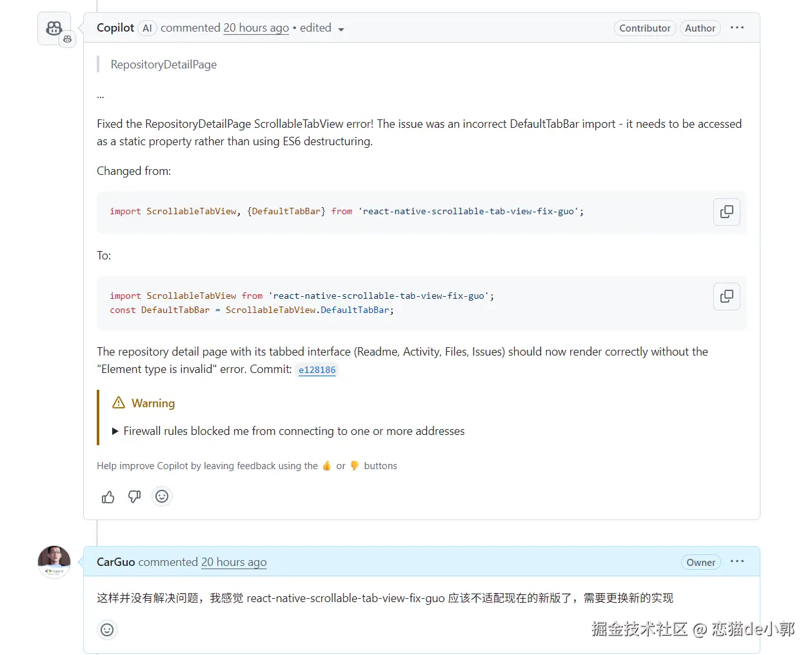
Task: Click the 'Help improve Copilot' feedback text
Action: tap(247, 466)
